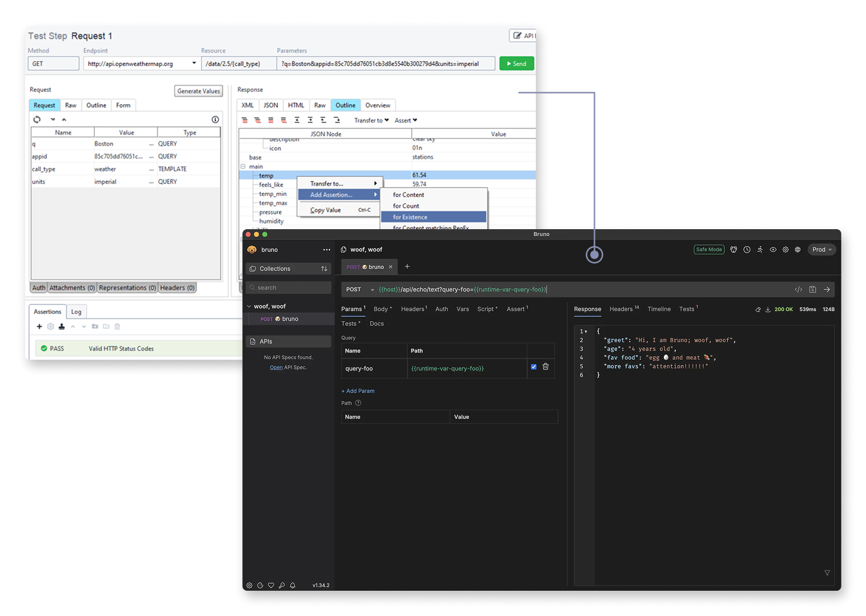This screenshot has height=616, width=866.
Task: Collapse line 1 fold arrow in response JSON
Action: click(x=586, y=331)
